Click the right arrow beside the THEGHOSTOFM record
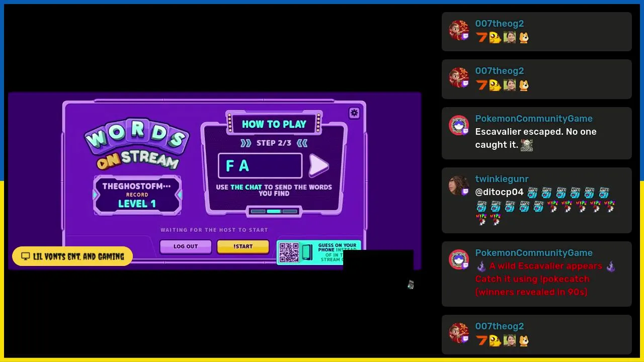644x362 pixels. pos(179,195)
